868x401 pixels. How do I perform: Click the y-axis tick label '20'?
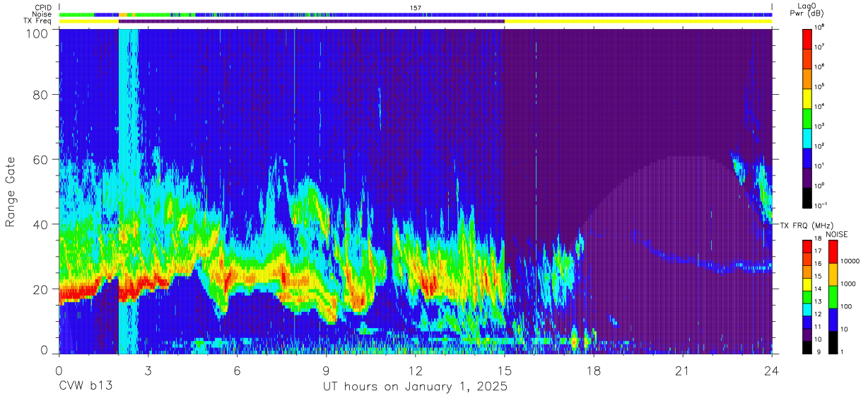tap(40, 289)
